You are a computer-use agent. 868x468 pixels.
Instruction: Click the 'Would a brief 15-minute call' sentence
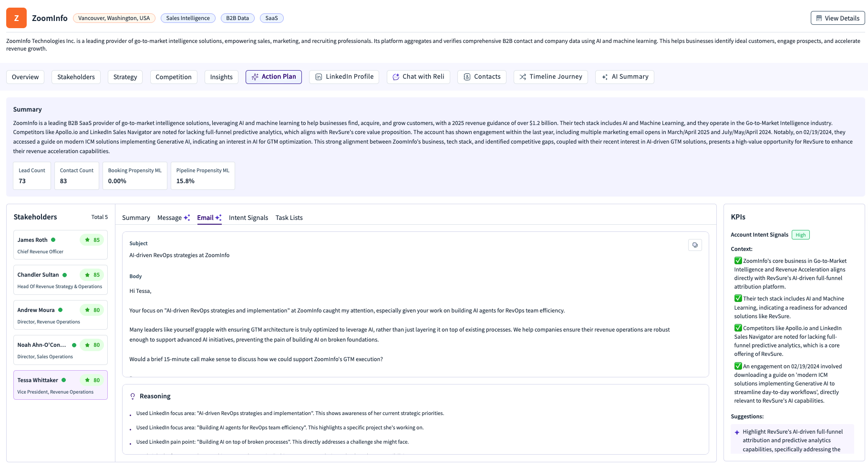[x=256, y=359]
